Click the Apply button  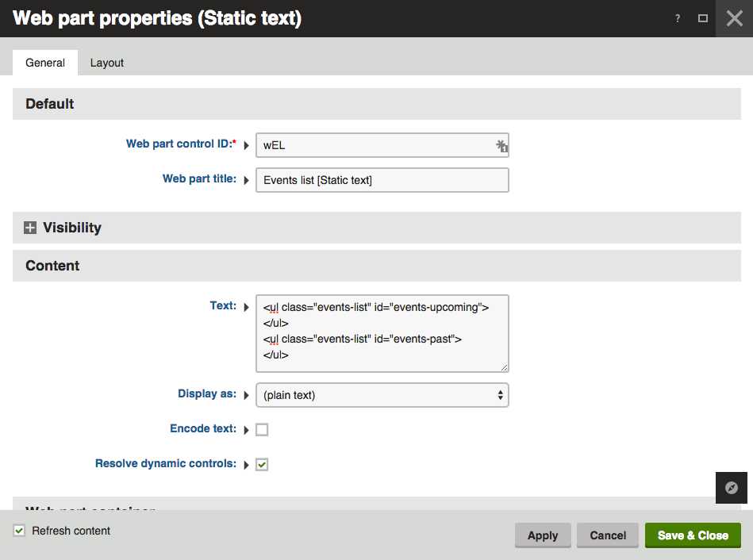point(543,535)
